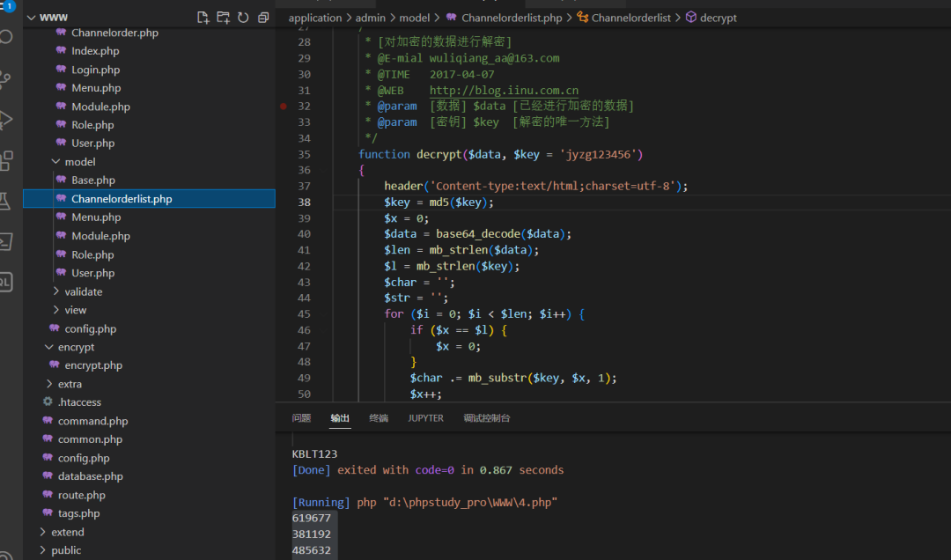Open Login.php in the explorer

pos(95,70)
